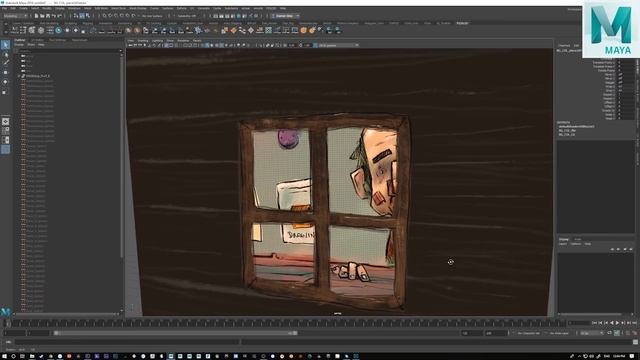Switch to the Outliner tab
640x360 pixels.
pos(20,40)
